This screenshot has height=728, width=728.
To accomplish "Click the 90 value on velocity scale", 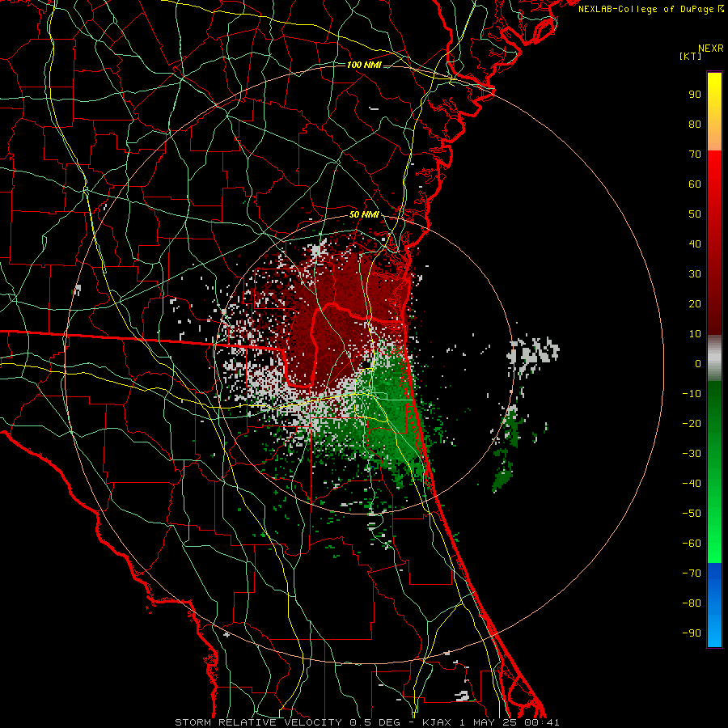I will (695, 95).
